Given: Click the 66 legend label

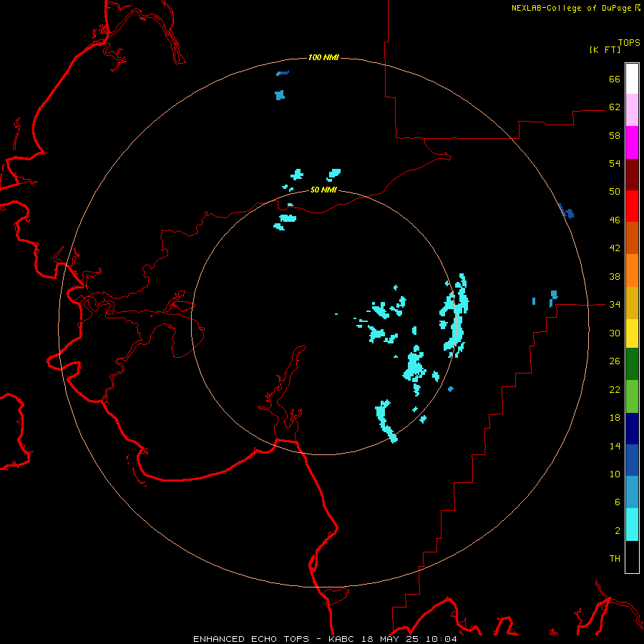Looking at the screenshot, I should pyautogui.click(x=615, y=79).
